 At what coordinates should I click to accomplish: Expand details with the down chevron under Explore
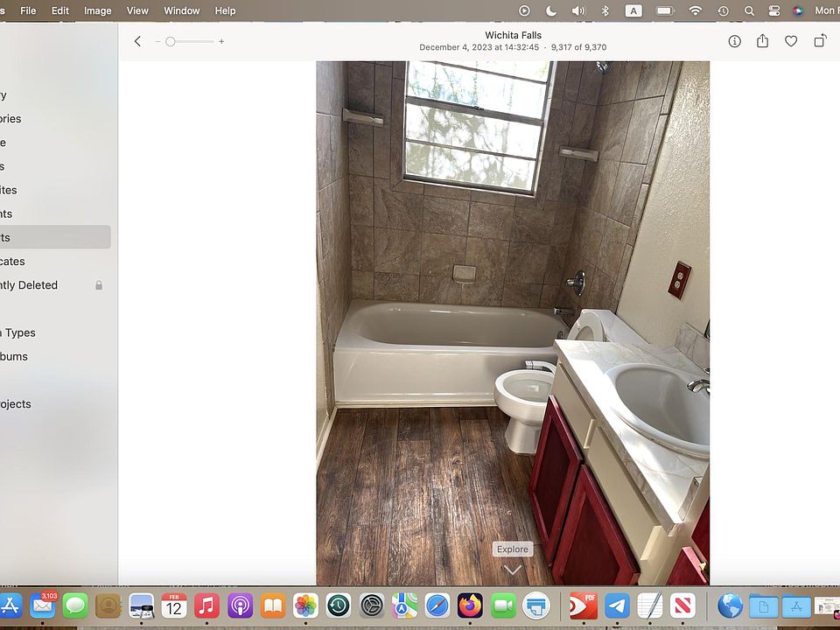[513, 570]
